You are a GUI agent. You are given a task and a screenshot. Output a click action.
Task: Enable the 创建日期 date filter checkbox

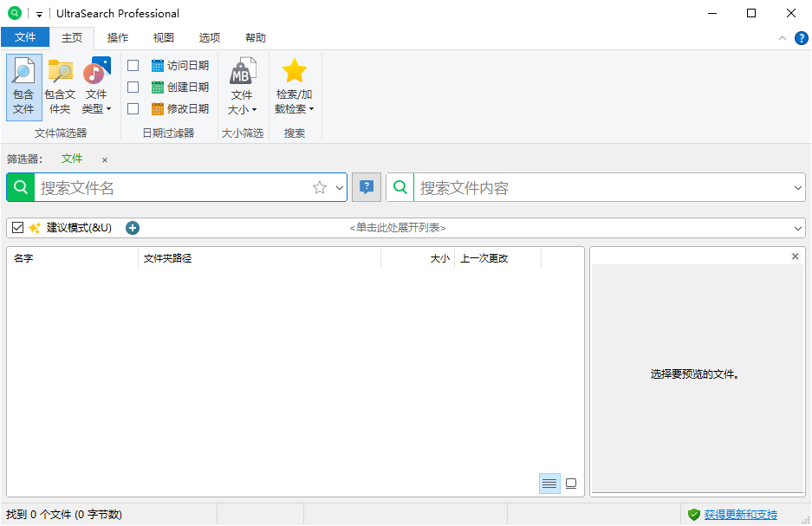(133, 87)
